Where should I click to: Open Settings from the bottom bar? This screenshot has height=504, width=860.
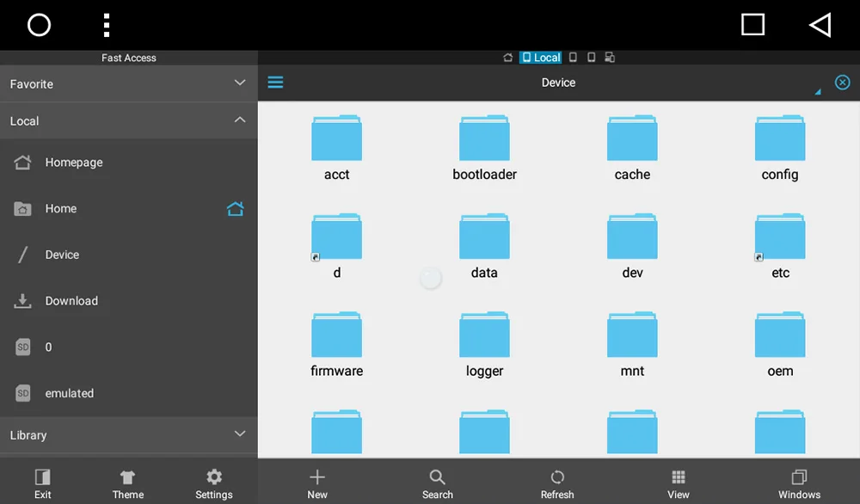click(x=214, y=483)
